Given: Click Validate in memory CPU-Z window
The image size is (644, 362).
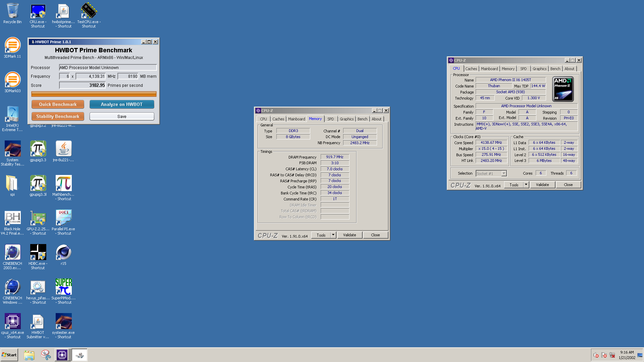Looking at the screenshot, I should (350, 235).
